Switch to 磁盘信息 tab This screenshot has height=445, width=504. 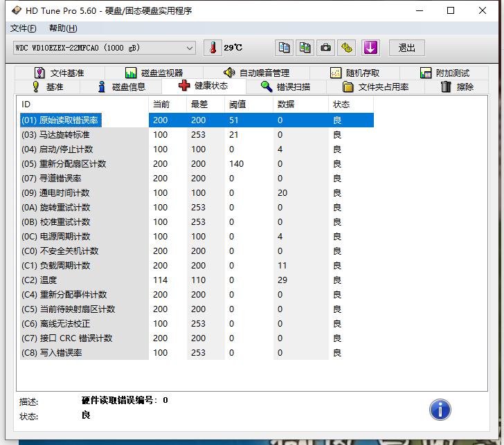click(122, 87)
